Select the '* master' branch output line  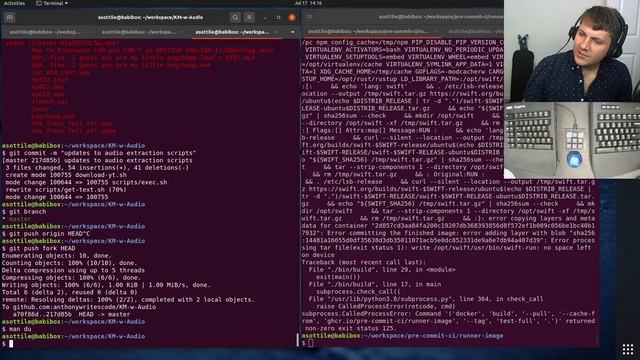tap(16, 219)
